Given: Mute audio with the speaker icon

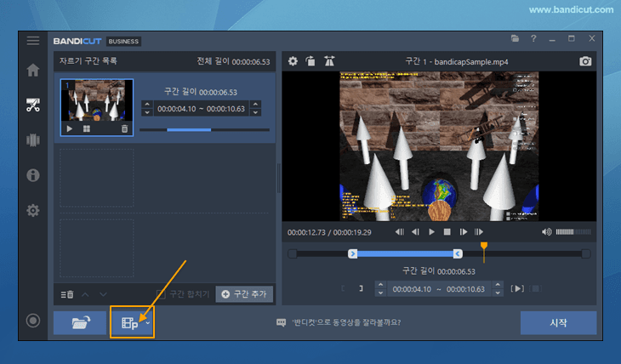Looking at the screenshot, I should (546, 231).
